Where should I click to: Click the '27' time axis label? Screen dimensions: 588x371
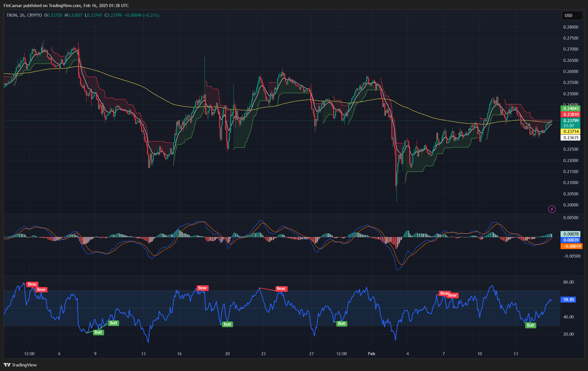pyautogui.click(x=311, y=354)
